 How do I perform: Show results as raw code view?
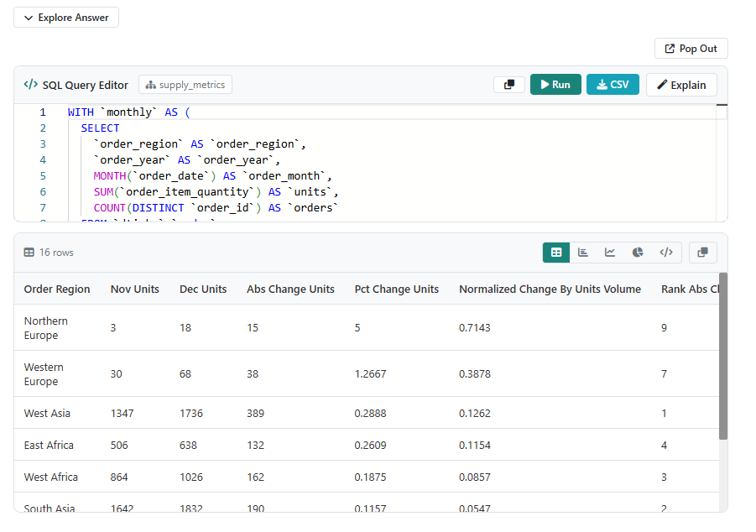click(x=665, y=253)
